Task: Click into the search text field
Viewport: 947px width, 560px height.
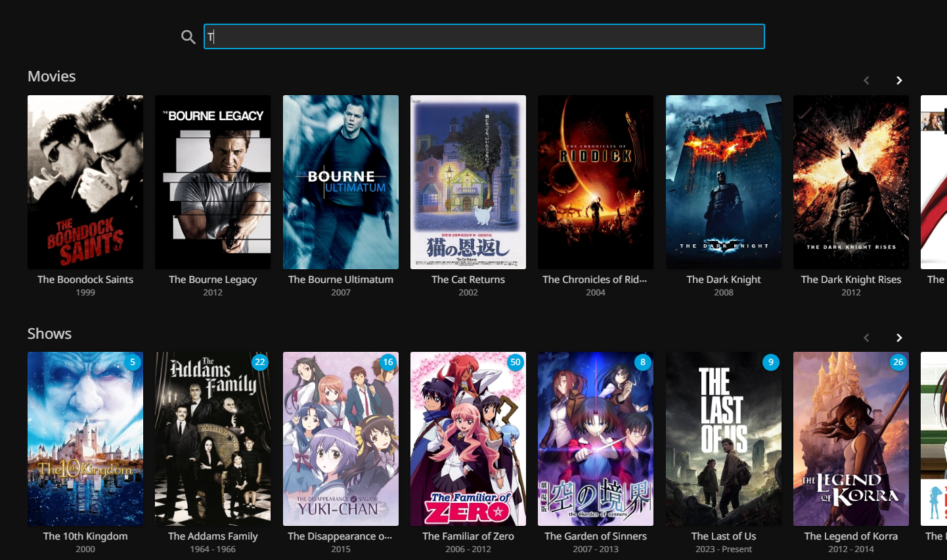Action: tap(484, 37)
